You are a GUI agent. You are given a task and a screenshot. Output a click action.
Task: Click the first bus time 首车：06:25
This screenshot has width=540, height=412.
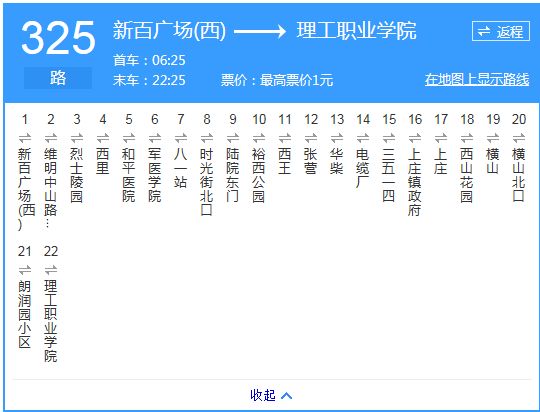(x=149, y=61)
